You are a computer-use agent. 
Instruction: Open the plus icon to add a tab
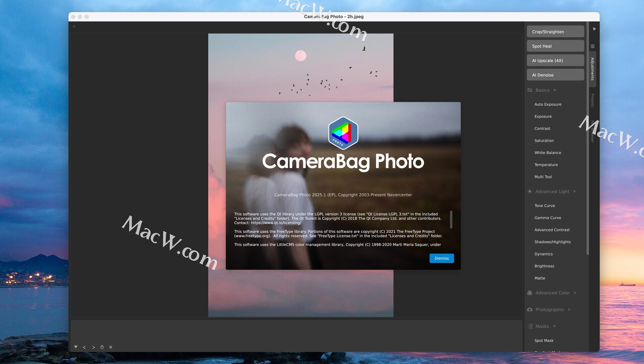point(74,26)
